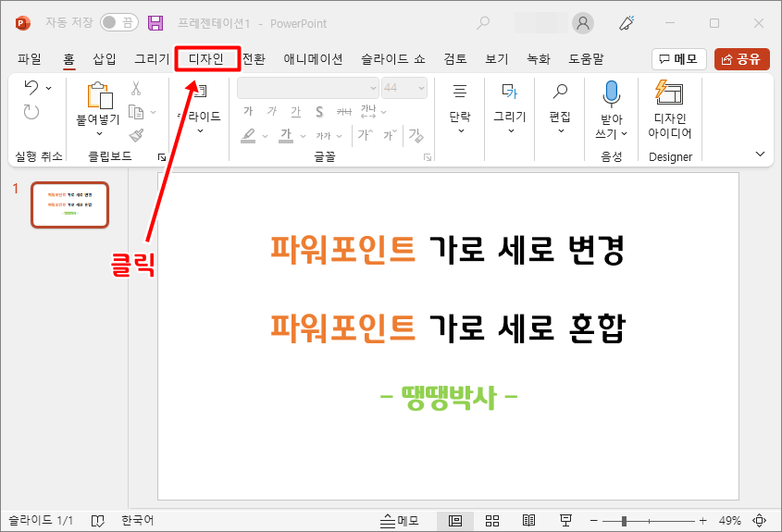This screenshot has height=532, width=782.
Task: Switch to the 삽입 tab
Action: tap(105, 59)
